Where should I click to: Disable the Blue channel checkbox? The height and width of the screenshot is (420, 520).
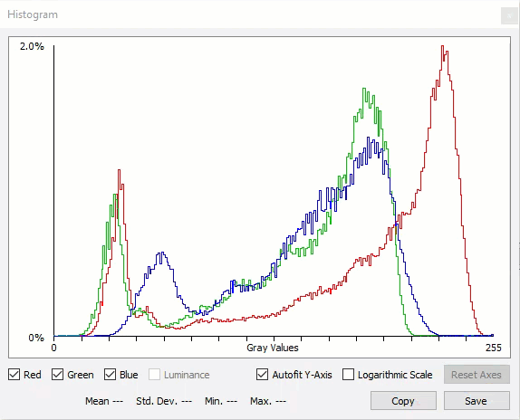coord(110,375)
